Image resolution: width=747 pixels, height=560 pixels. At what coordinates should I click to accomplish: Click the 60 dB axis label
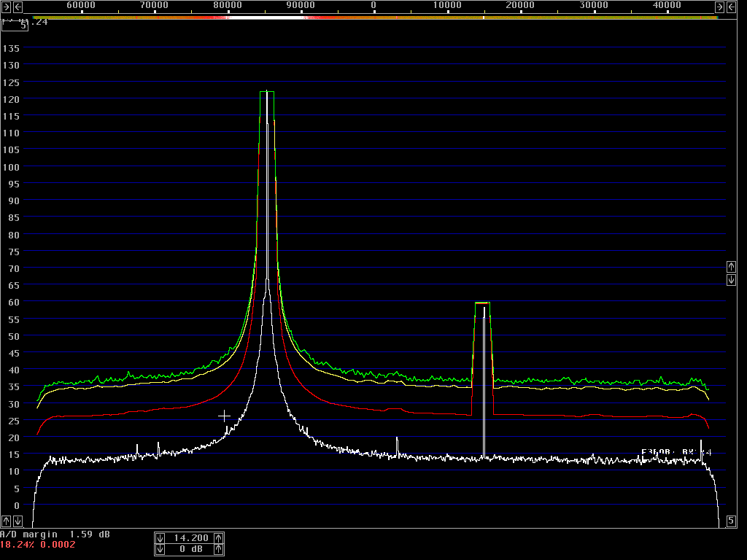tap(14, 303)
